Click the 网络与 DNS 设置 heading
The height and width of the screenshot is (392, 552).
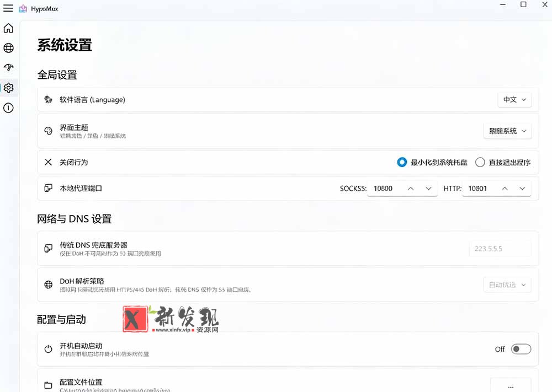click(x=75, y=219)
